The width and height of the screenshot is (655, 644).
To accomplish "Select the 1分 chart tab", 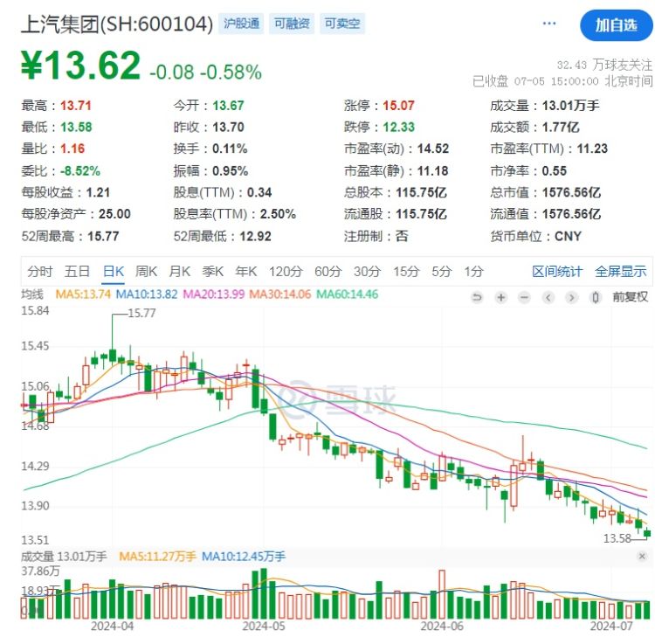I will (473, 272).
